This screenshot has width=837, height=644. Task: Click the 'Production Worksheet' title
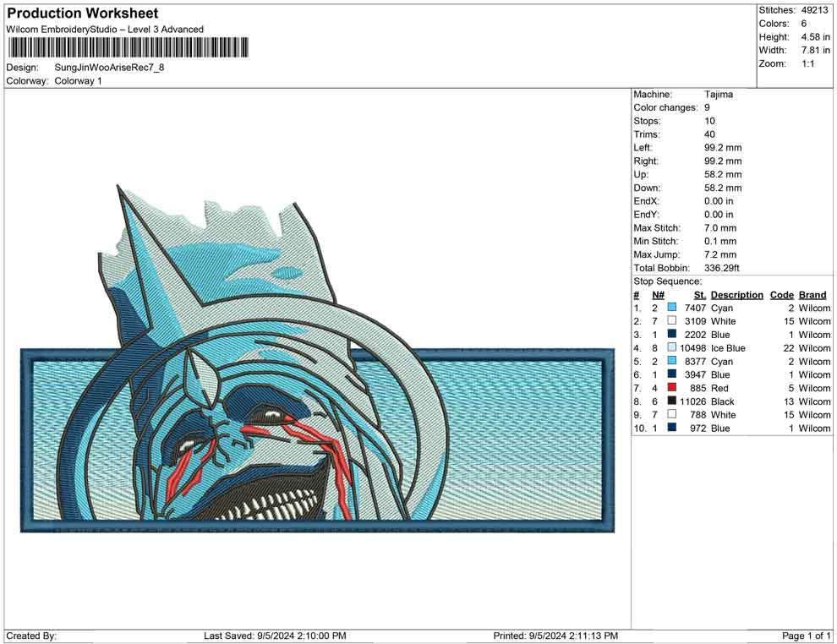tap(83, 14)
